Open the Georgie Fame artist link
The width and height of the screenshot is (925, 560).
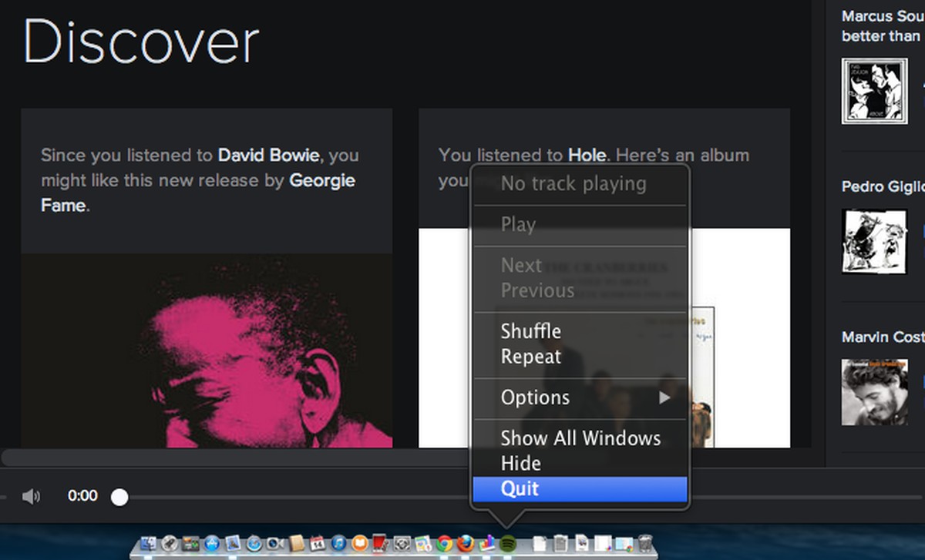coord(322,180)
